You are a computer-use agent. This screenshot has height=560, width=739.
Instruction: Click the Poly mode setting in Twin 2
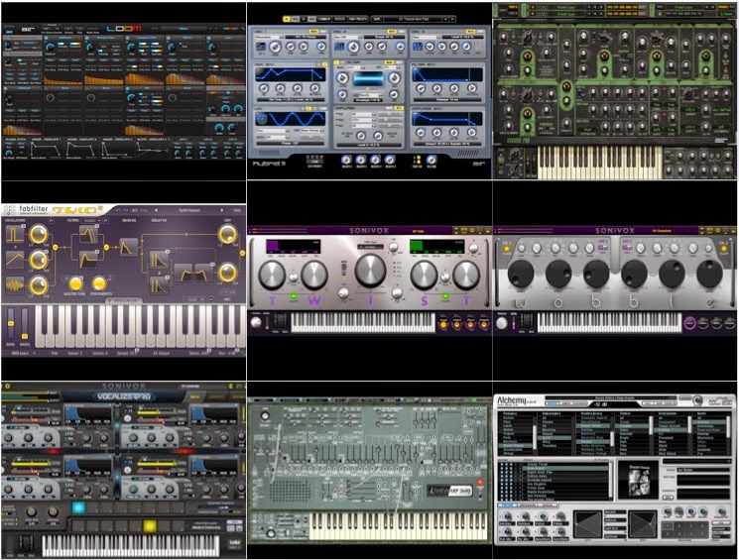tap(55, 353)
